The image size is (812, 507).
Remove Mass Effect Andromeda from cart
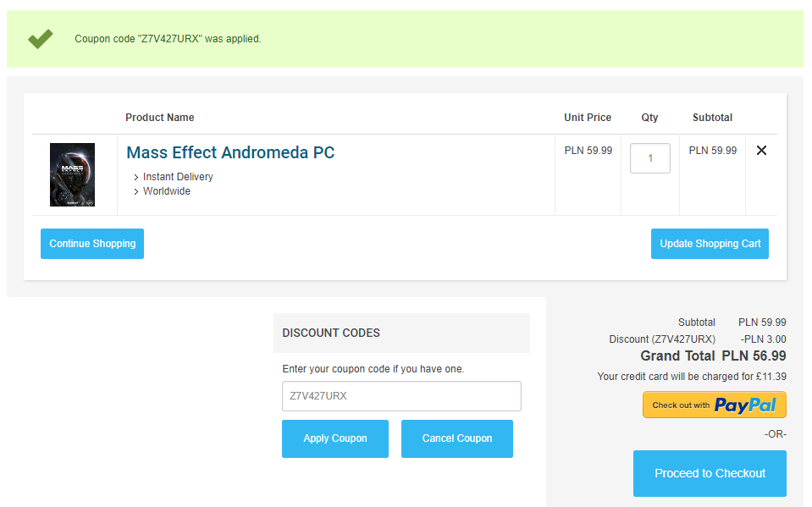coord(761,150)
